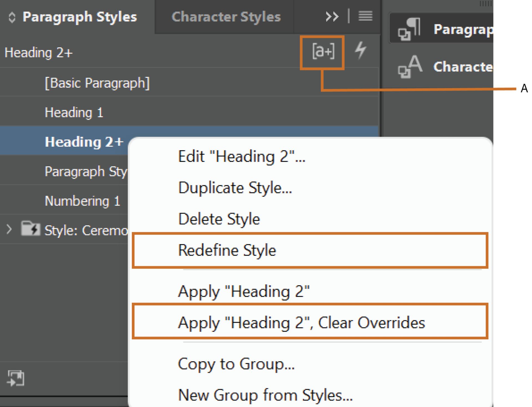
Task: Open the panel flyout menu
Action: point(366,17)
